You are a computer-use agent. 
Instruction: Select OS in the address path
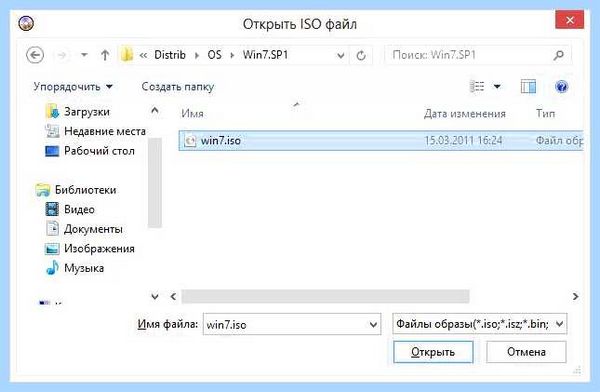tap(214, 55)
